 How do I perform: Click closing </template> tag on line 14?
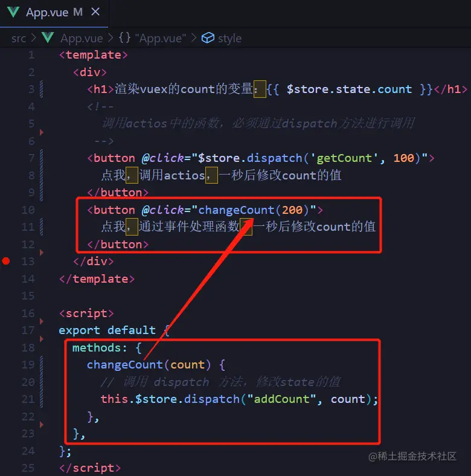point(97,279)
